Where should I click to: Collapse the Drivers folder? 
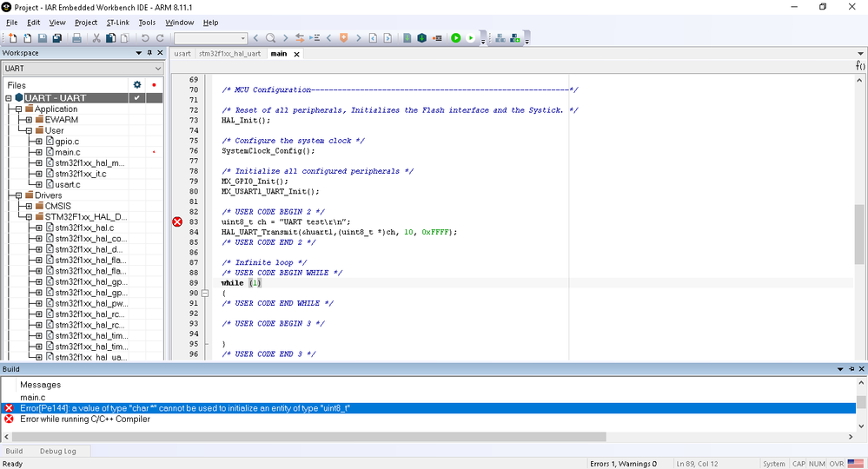pyautogui.click(x=18, y=195)
